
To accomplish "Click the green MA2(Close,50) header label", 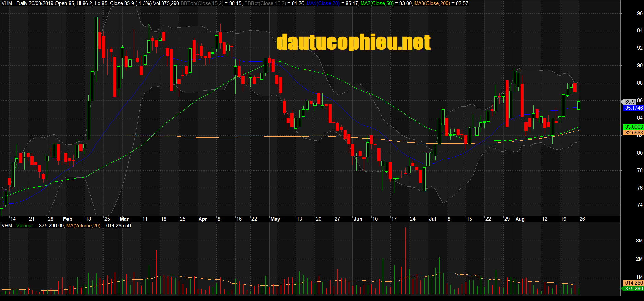I will click(x=377, y=3).
